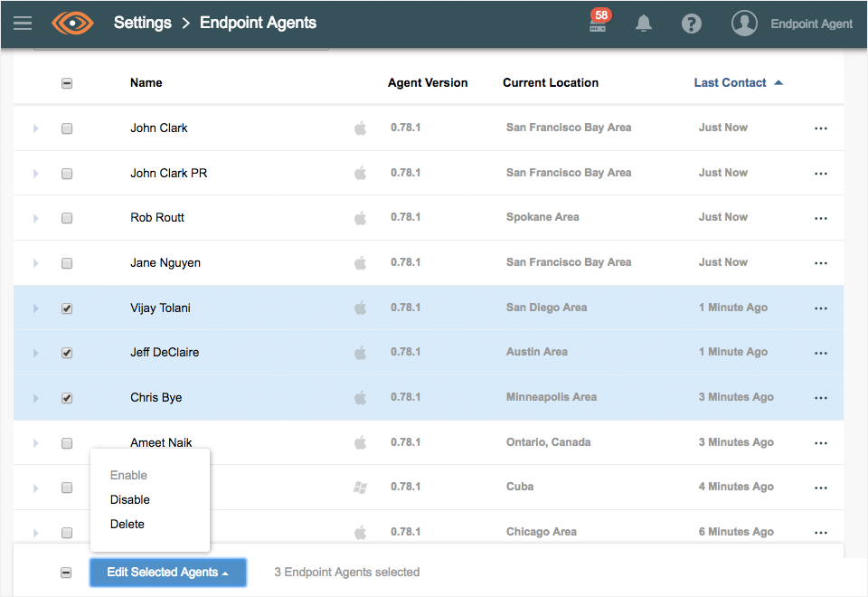Viewport: 868px width, 597px height.
Task: Choose Disable from the popup menu
Action: point(130,499)
